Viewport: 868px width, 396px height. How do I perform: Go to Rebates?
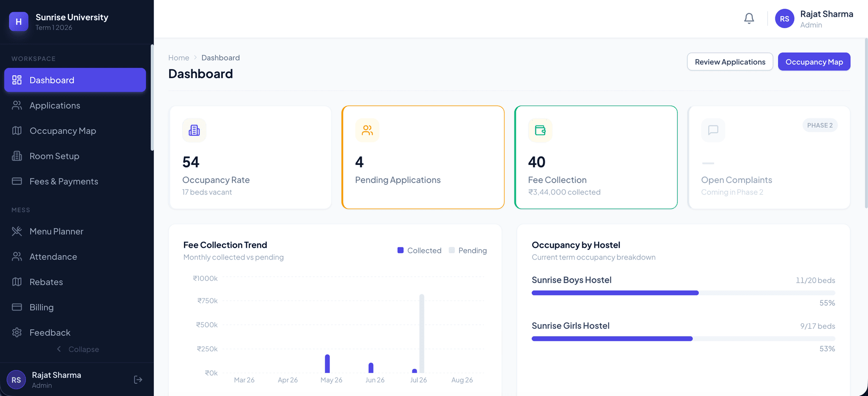(75, 282)
